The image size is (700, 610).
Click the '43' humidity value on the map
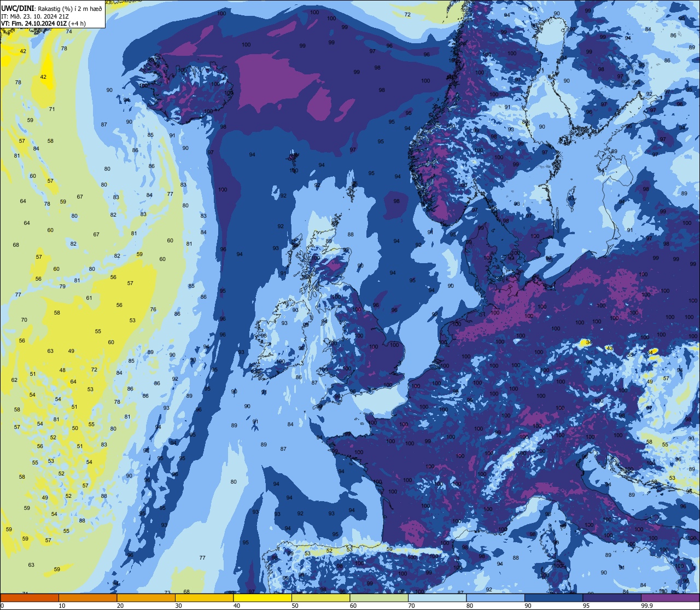coord(609,348)
